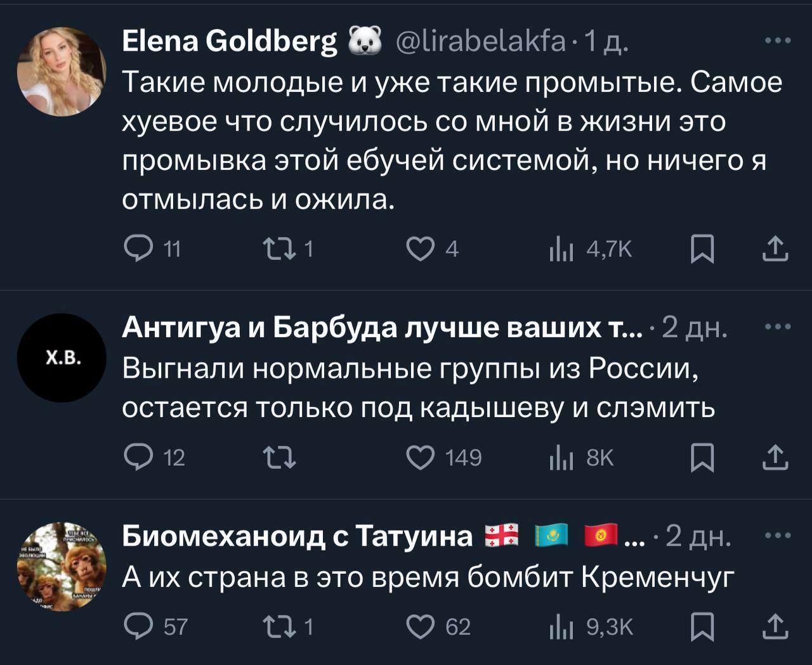This screenshot has width=812, height=665.
Task: View analytics of Elena Goldberg's tweet
Action: coord(561,250)
